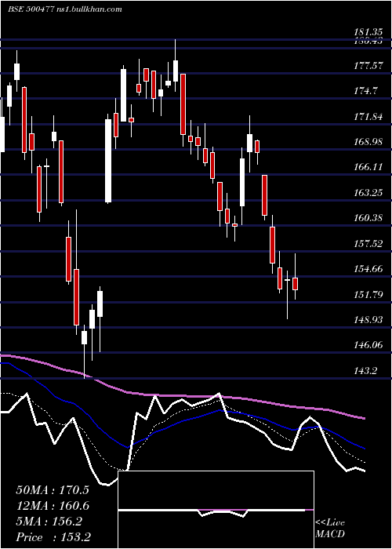This screenshot has width=392, height=549.
Task: Click the 12MA : 160.6 readout
Action: [53, 506]
